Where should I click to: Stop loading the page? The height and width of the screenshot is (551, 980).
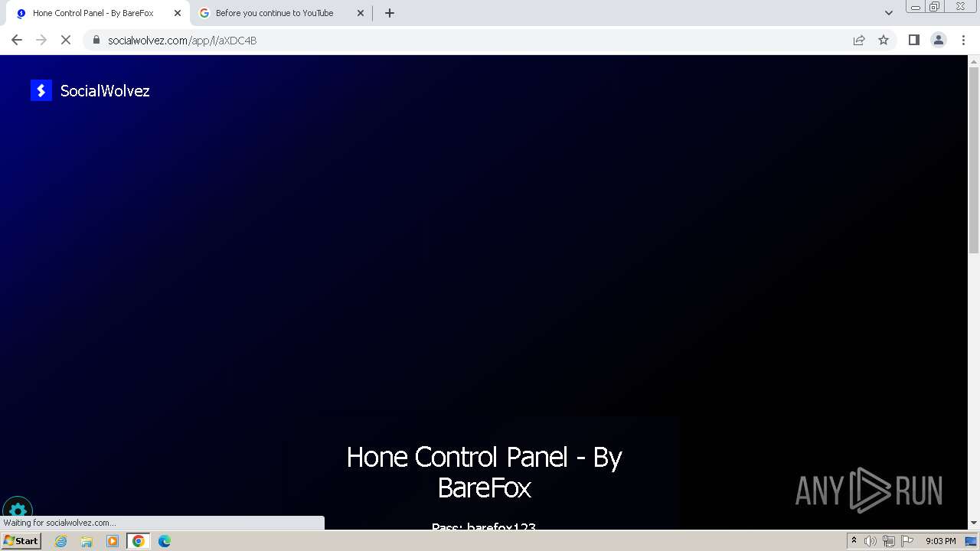(66, 40)
